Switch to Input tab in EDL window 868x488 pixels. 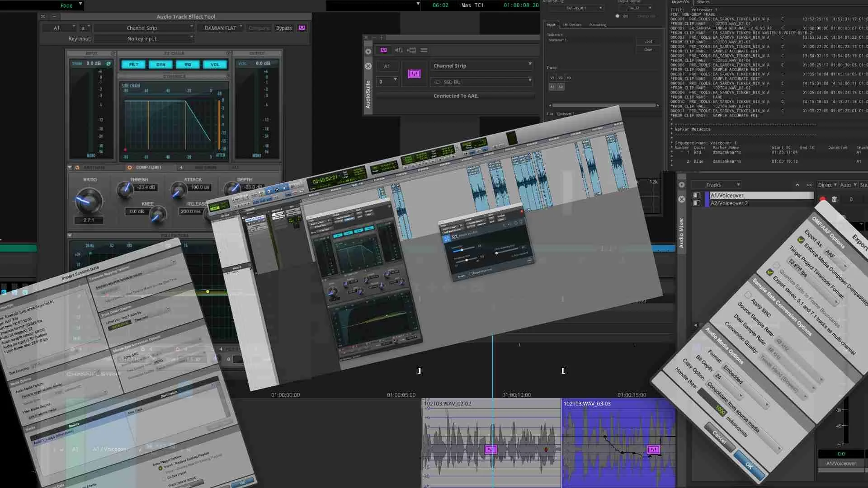coord(551,25)
